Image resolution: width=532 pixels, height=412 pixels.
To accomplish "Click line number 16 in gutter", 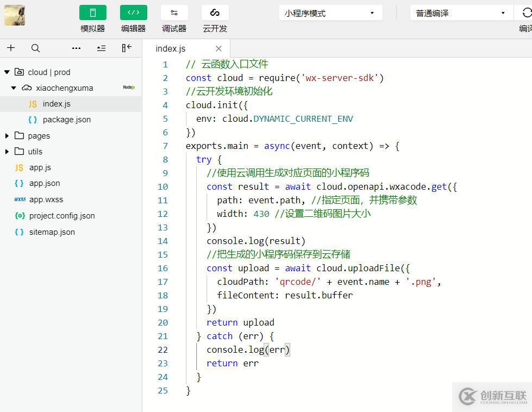I will (162, 268).
